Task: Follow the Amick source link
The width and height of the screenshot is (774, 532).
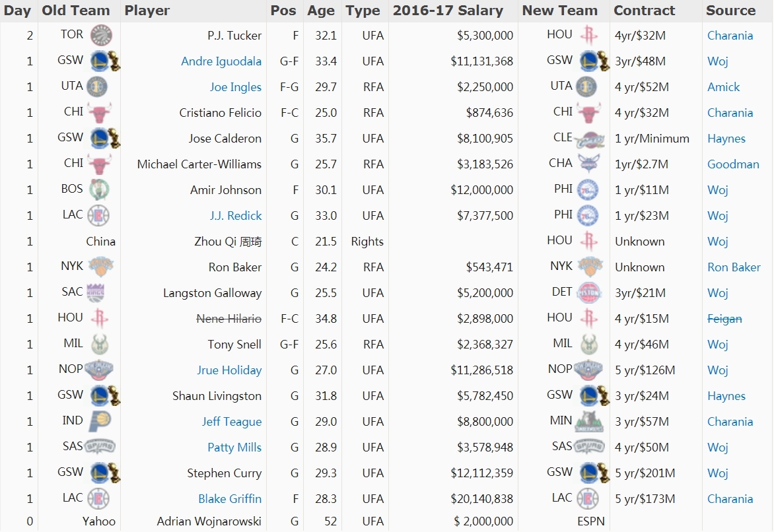Action: [x=723, y=87]
